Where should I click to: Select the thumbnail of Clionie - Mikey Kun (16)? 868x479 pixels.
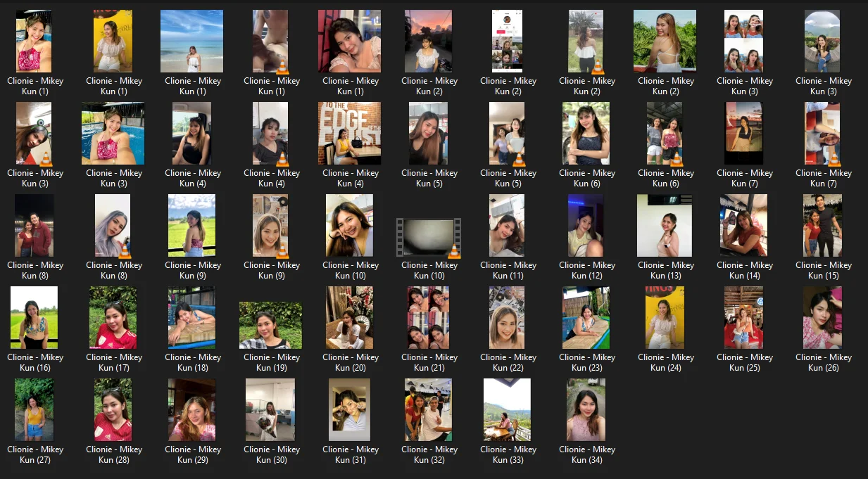pos(34,318)
